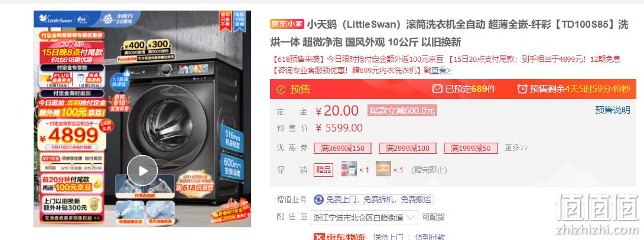The width and height of the screenshot is (644, 240).
Task: Click the 查看 promotion details link
Action: click(x=441, y=71)
